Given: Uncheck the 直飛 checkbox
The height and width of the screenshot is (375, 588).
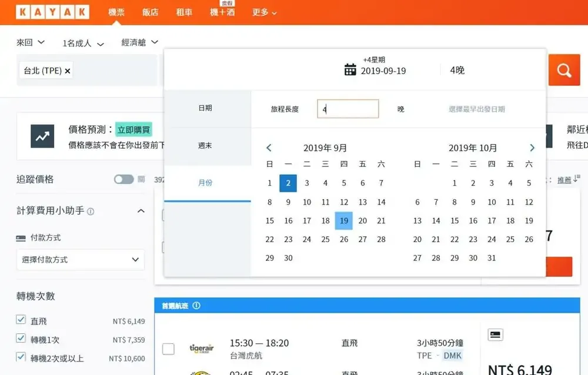Looking at the screenshot, I should coord(21,320).
